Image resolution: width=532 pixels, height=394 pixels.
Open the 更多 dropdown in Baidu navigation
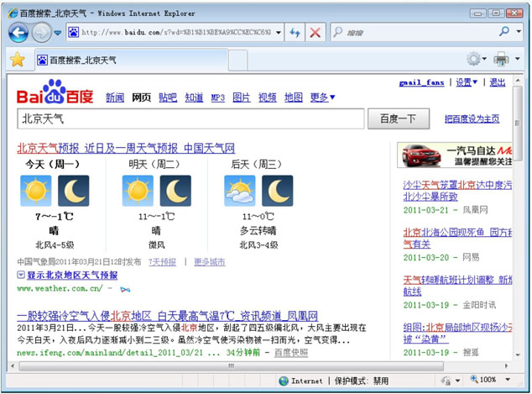322,97
